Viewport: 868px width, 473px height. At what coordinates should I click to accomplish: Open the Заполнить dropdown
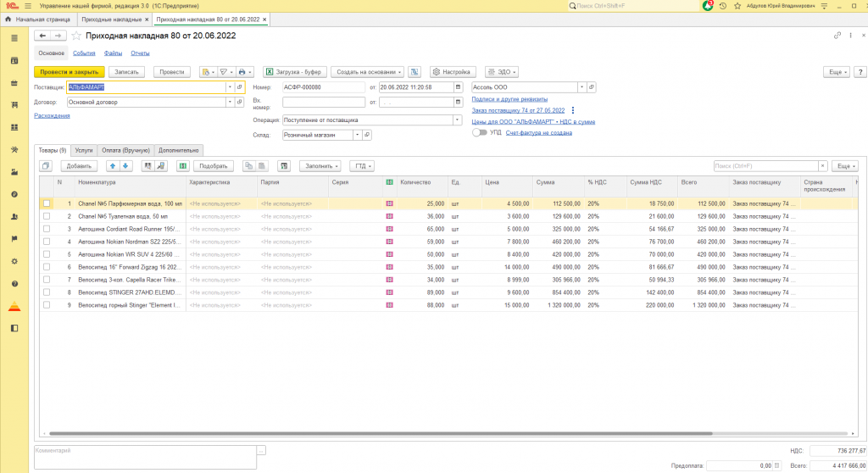point(320,166)
